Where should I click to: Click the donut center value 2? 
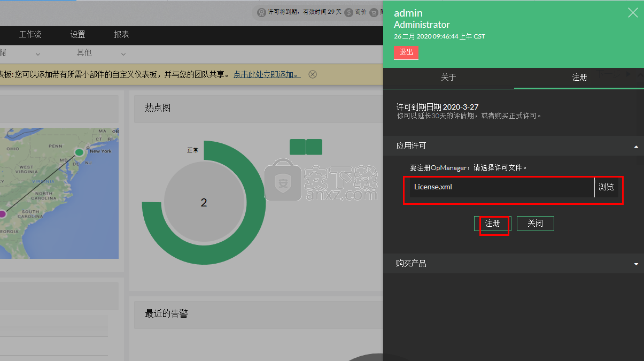coord(204,203)
